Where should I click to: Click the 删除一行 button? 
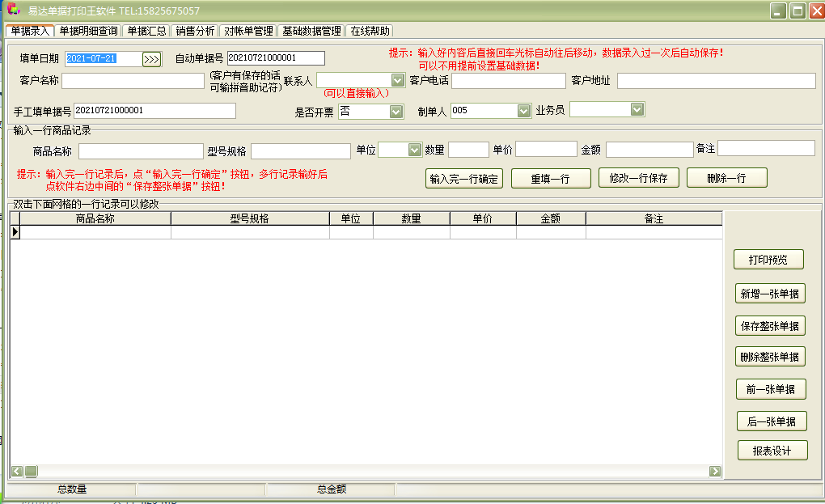[x=726, y=178]
